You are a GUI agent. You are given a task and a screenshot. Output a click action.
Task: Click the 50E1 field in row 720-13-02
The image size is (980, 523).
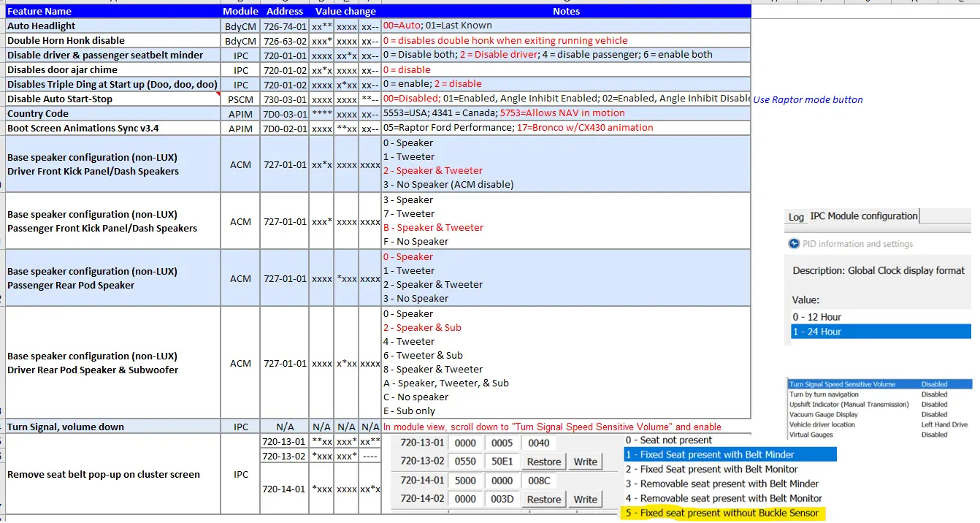[x=502, y=462]
